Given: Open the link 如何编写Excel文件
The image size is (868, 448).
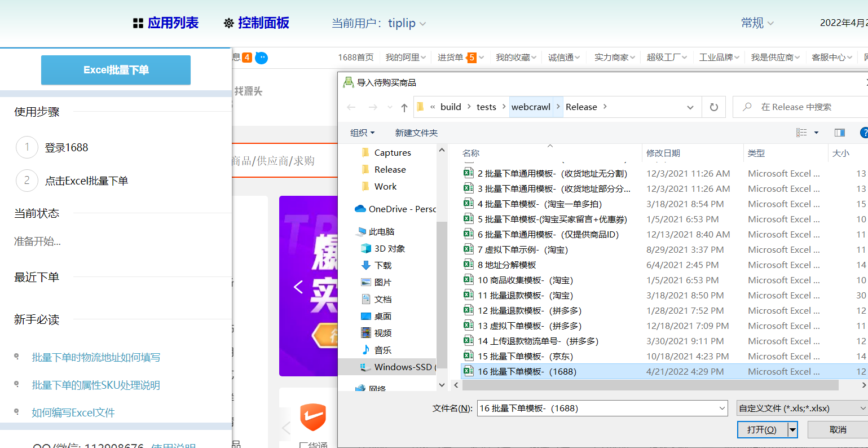Looking at the screenshot, I should pos(74,412).
